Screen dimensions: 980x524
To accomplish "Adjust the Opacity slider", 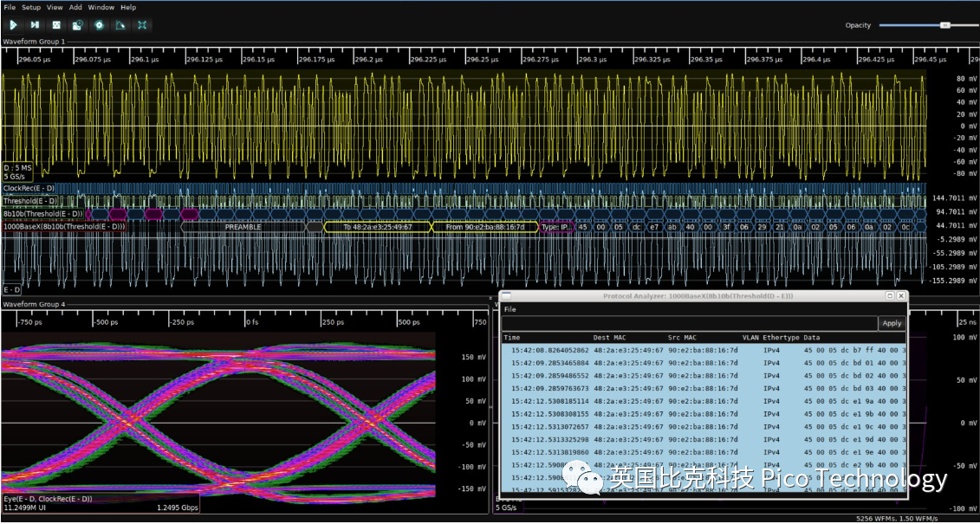I will [x=944, y=25].
